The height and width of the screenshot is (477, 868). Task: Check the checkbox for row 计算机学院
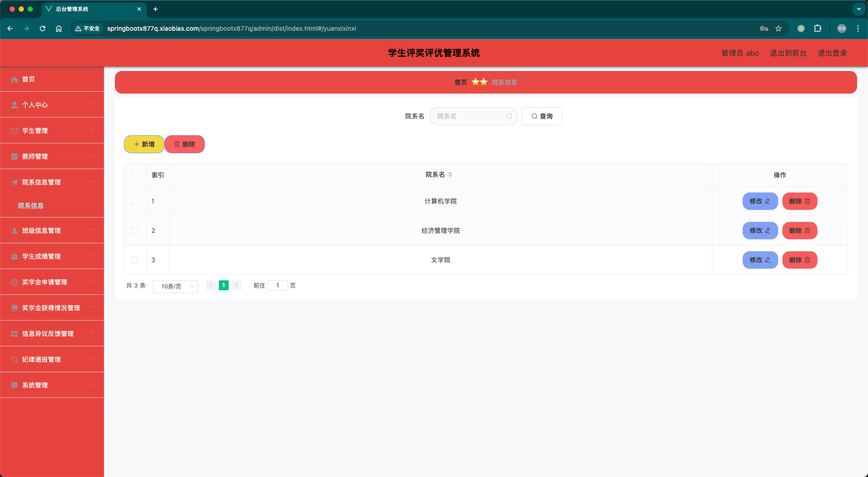[135, 201]
